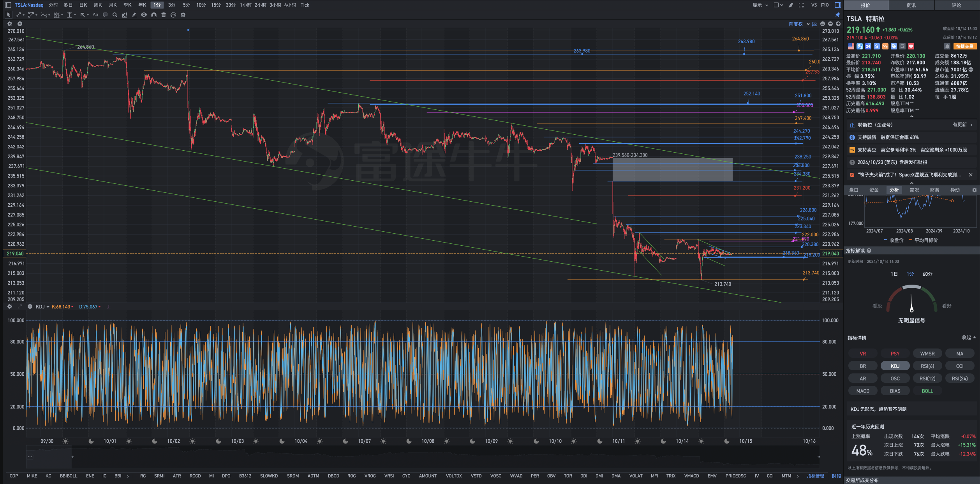980x484 pixels.
Task: Select the wave pattern drawing tool
Action: (x=44, y=15)
